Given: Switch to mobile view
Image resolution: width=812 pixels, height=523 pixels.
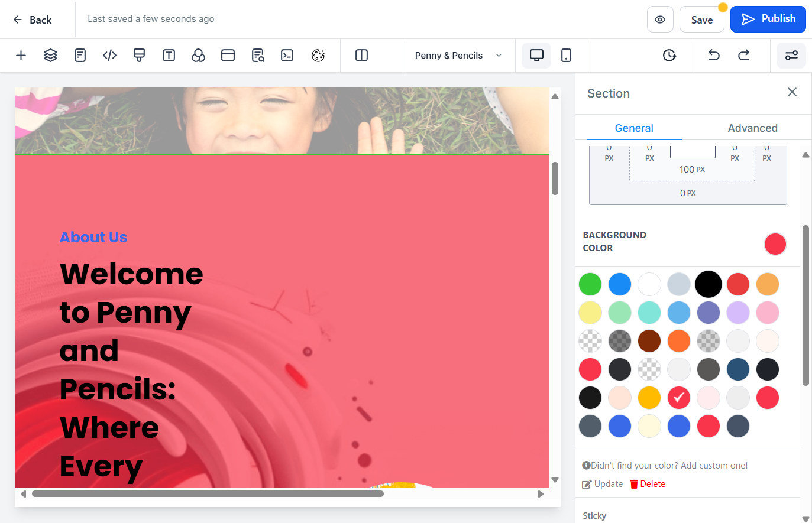Looking at the screenshot, I should pyautogui.click(x=566, y=56).
